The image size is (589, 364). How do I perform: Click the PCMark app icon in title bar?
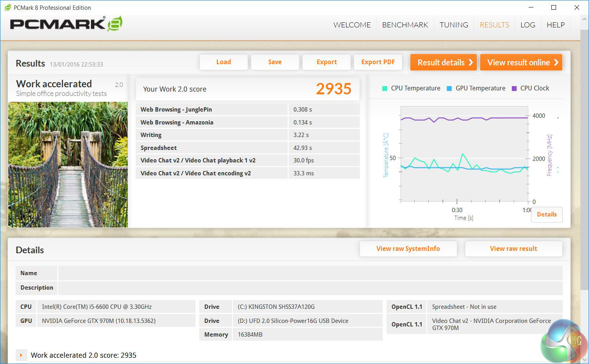click(7, 7)
